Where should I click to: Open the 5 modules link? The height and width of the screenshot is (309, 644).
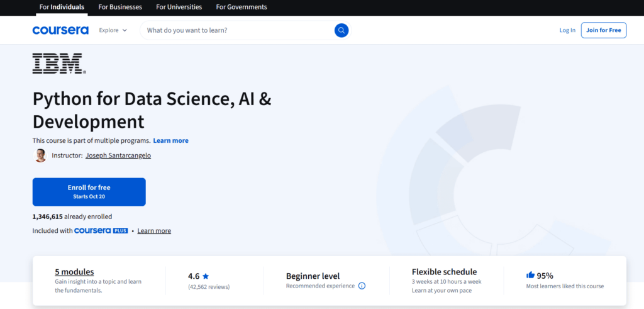click(x=74, y=272)
